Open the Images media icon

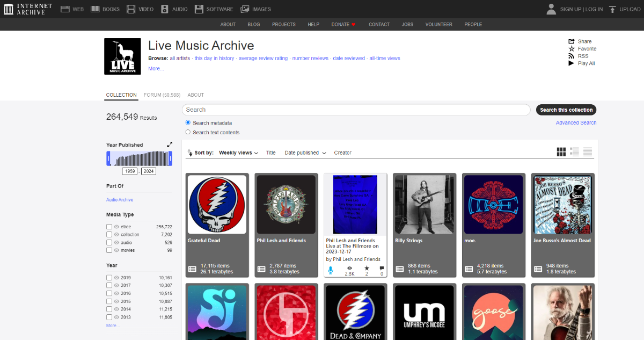click(245, 9)
